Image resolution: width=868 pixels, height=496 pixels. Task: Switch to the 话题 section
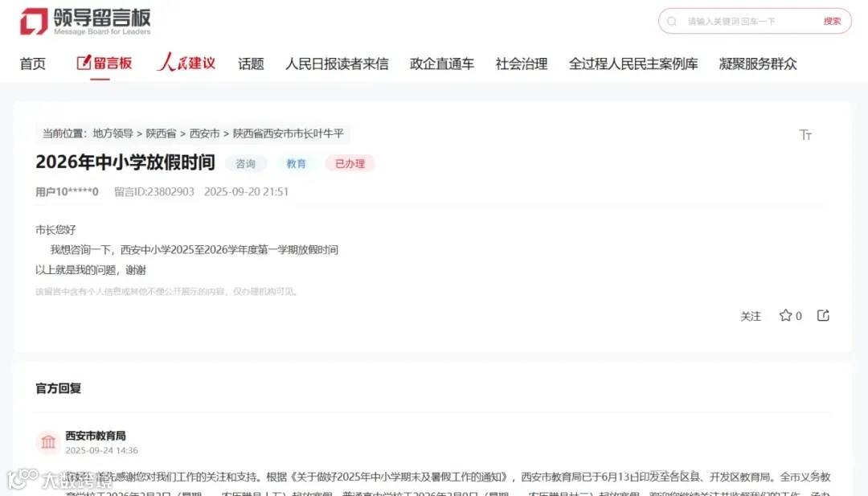tap(251, 64)
